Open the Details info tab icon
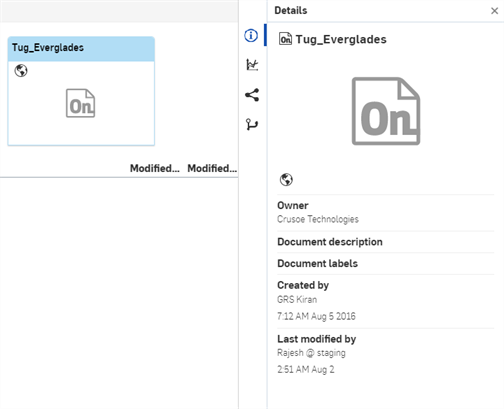Screen dimensions: 504x409 (x=251, y=35)
